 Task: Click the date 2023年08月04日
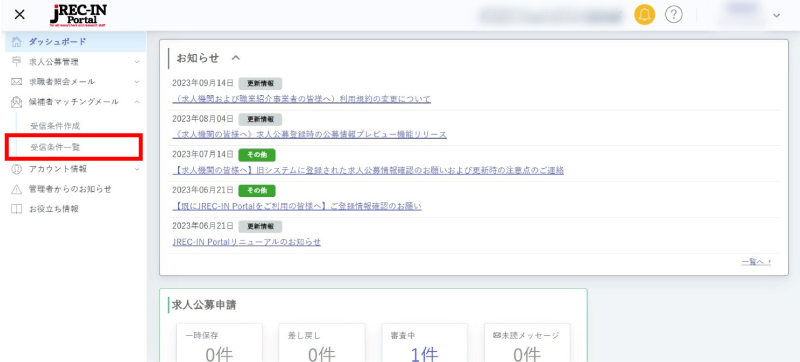[x=203, y=119]
